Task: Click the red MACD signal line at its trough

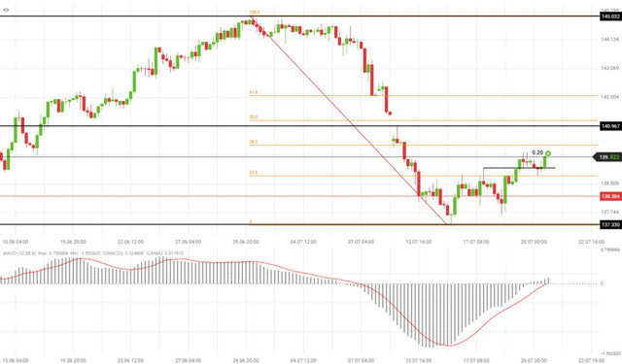Action: tap(449, 346)
